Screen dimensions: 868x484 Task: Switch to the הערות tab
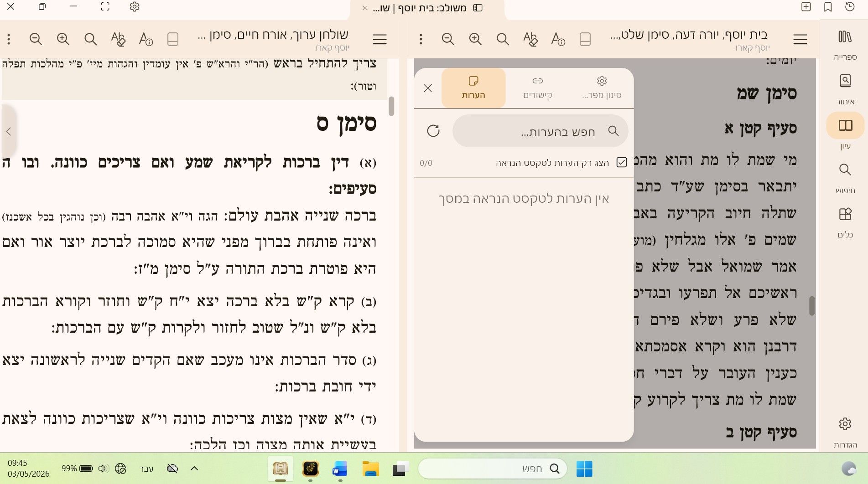(473, 88)
